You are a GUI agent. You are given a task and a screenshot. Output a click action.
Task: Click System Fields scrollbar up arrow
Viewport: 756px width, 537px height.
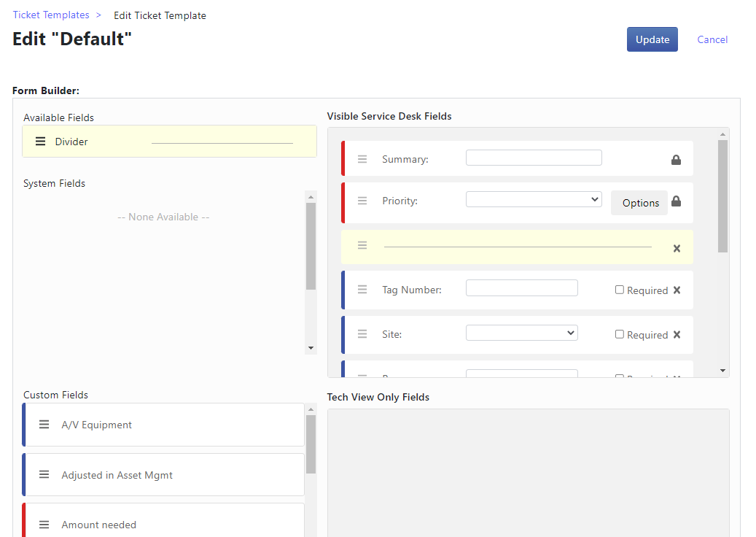pos(311,197)
